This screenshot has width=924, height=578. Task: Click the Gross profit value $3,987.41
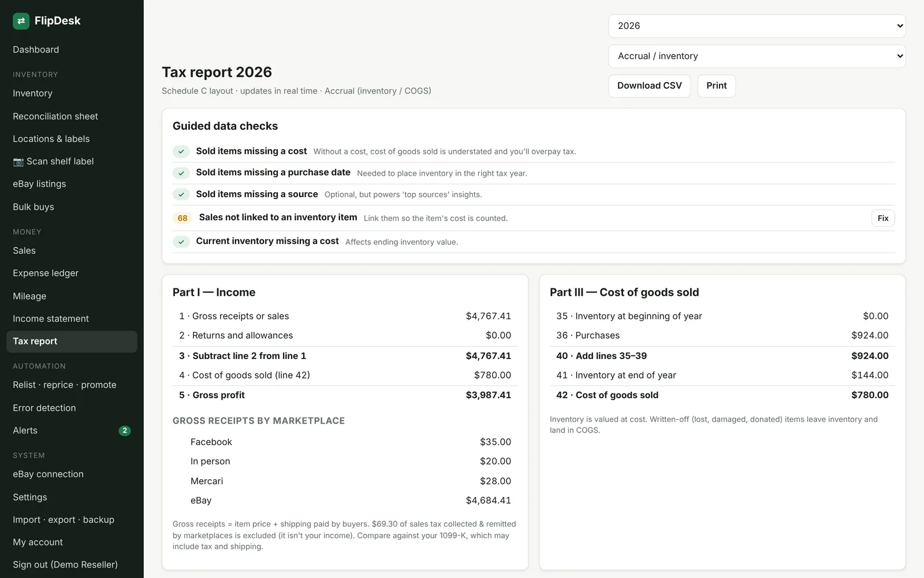488,395
